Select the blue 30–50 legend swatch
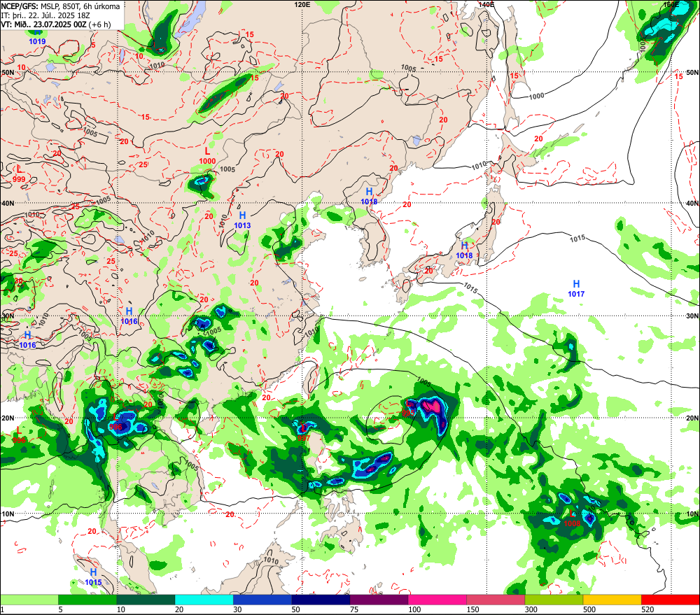The width and height of the screenshot is (700, 615). click(x=262, y=600)
